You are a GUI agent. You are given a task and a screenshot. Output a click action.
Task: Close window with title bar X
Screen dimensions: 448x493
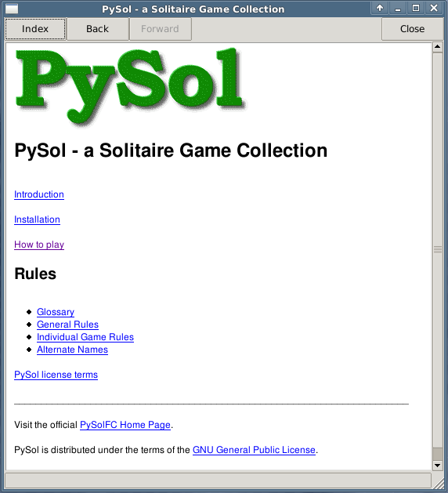click(x=434, y=8)
